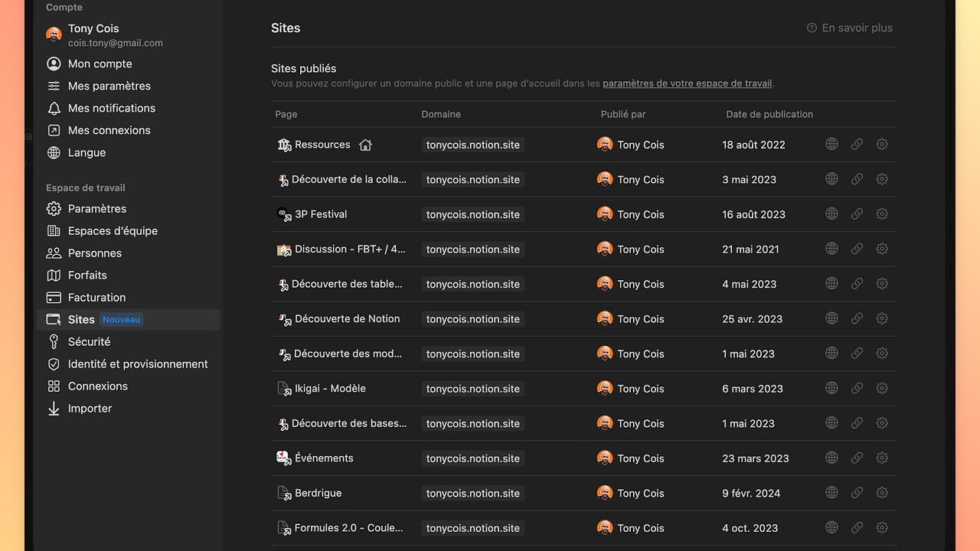This screenshot has width=980, height=551.
Task: Open the Berdrigue page
Action: [318, 493]
